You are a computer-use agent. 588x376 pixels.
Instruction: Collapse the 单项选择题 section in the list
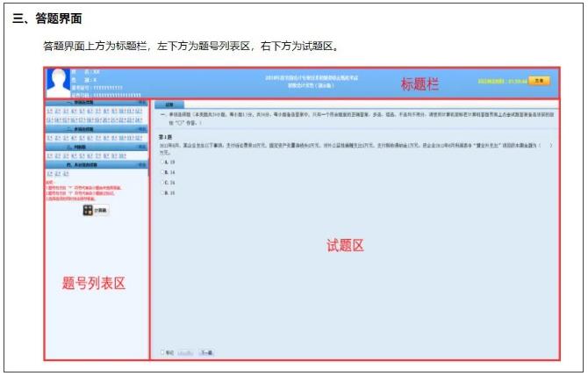[x=143, y=104]
